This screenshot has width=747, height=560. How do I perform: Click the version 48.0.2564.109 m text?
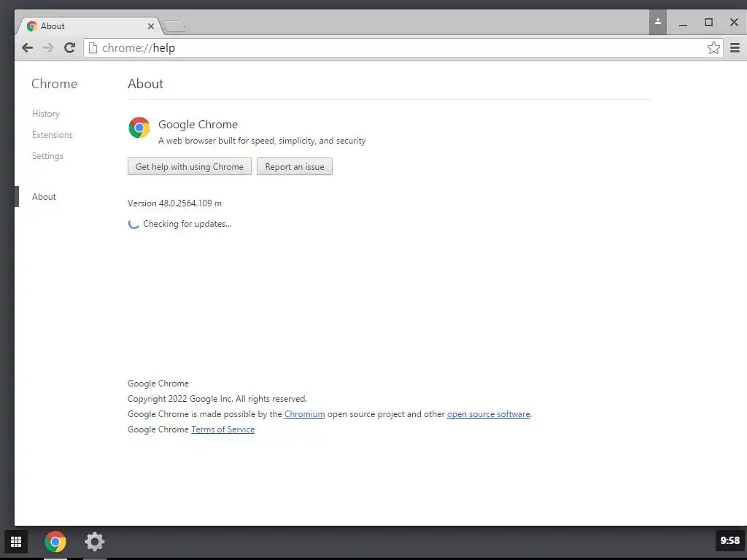(x=174, y=203)
